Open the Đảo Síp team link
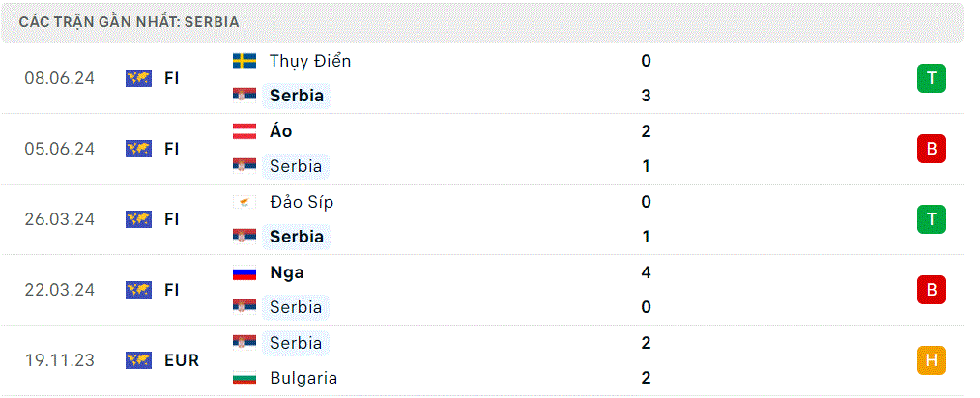 [302, 202]
